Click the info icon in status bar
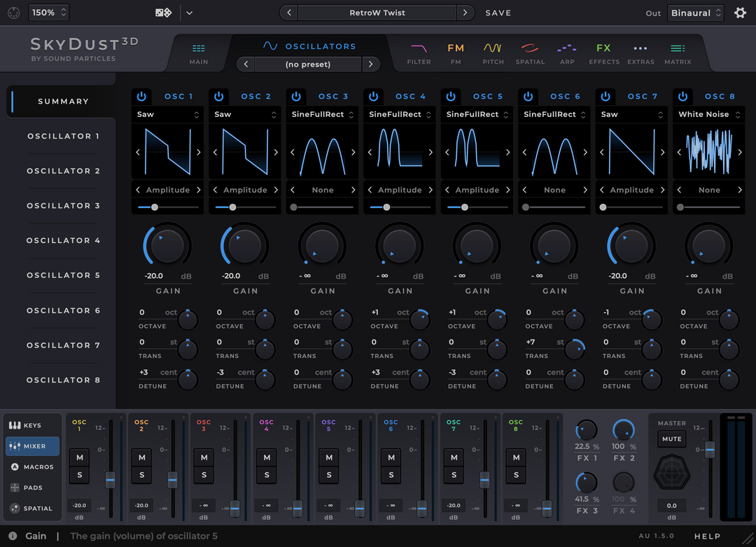 [x=13, y=536]
